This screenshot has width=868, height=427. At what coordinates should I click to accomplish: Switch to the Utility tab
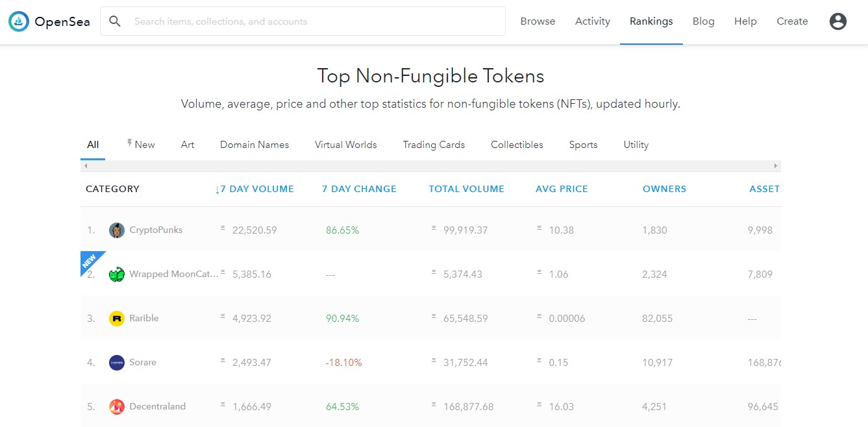tap(636, 145)
